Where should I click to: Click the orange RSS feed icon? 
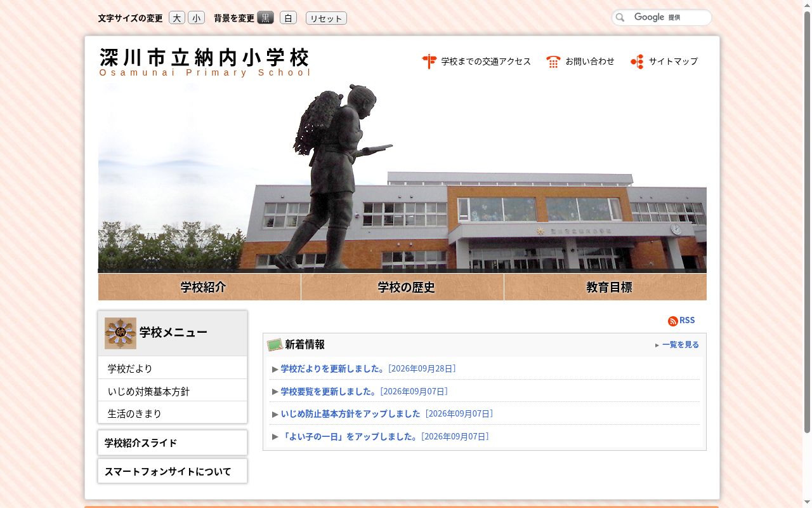(673, 321)
